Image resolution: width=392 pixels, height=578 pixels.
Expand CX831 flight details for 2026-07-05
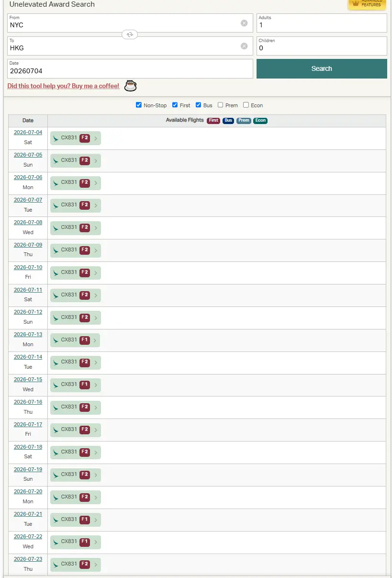click(x=96, y=161)
